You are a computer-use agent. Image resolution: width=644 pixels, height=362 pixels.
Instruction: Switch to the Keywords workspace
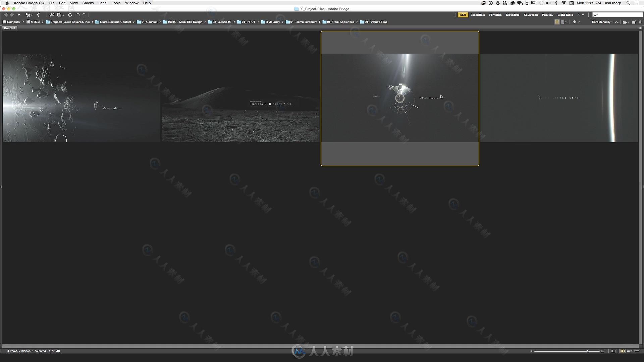(531, 15)
